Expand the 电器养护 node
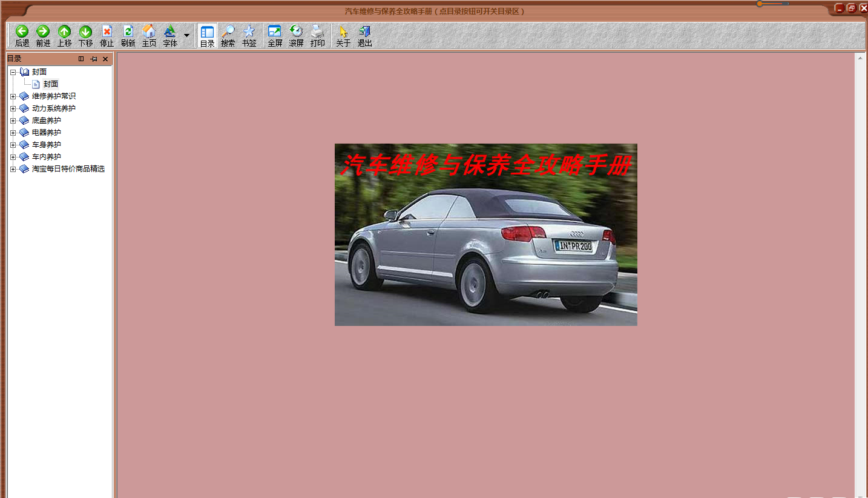 [13, 133]
